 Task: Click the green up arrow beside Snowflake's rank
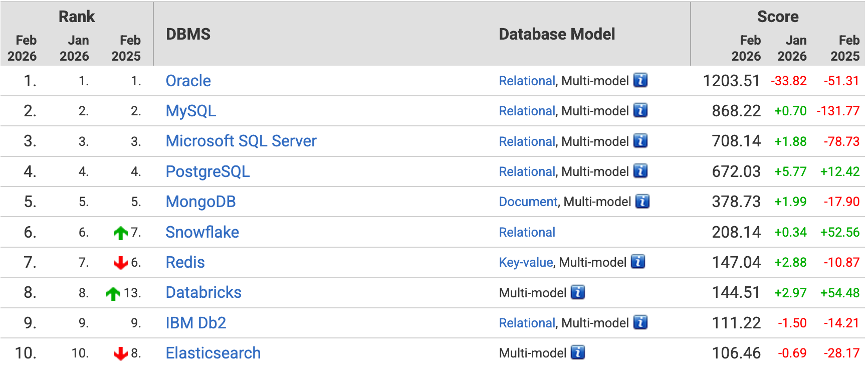tap(120, 233)
